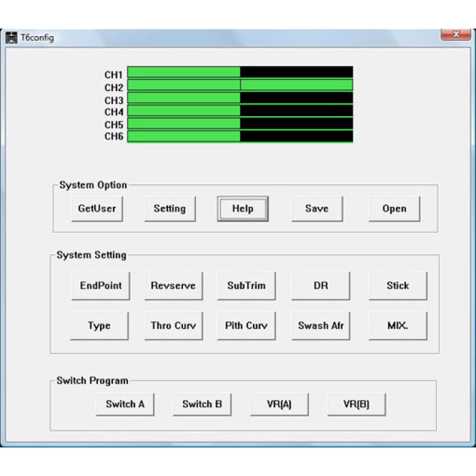
Task: Configure Switch A program
Action: tap(125, 404)
